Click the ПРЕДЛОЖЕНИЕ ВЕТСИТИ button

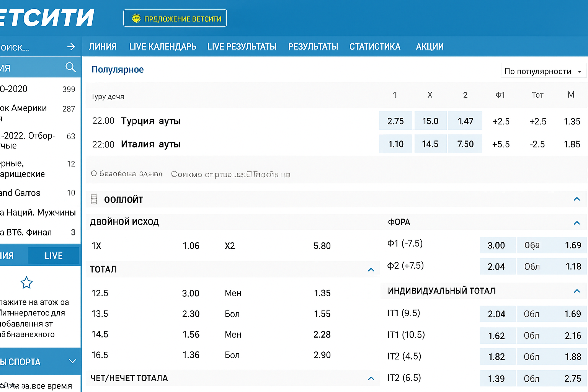[x=175, y=18]
